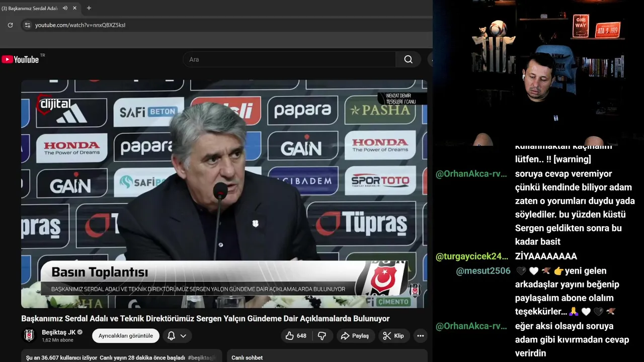Like the video with 648 likes
This screenshot has width=644, height=362.
296,336
